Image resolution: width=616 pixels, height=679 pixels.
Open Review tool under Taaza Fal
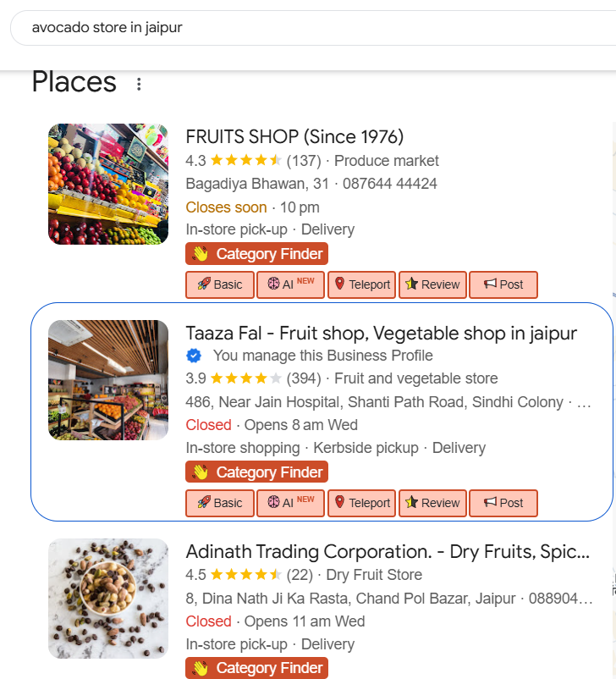[432, 503]
